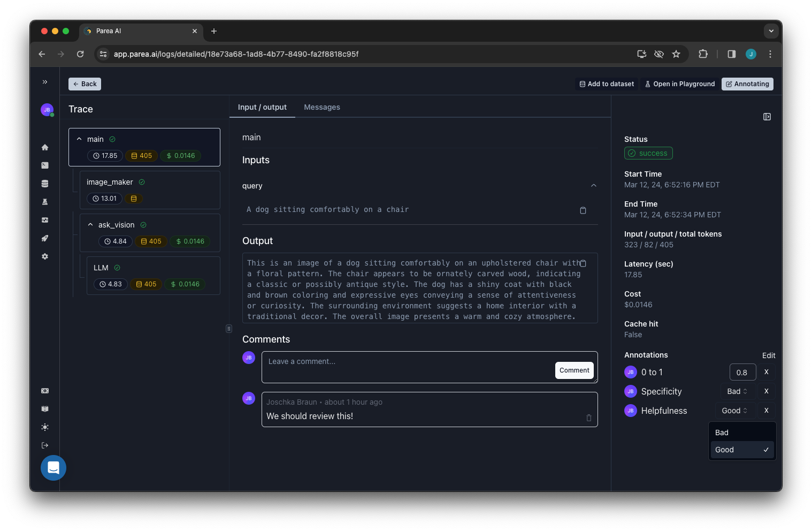Open the Specificity Bad dropdown

click(x=738, y=391)
